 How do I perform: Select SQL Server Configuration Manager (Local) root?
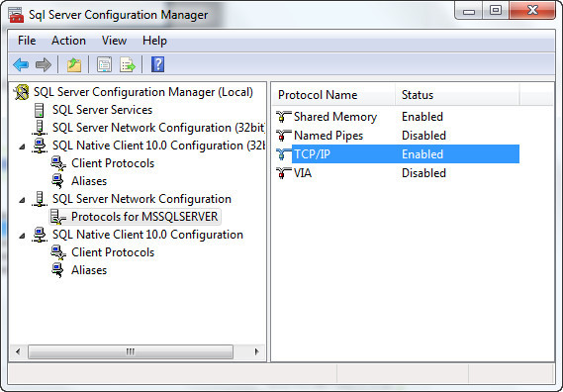143,92
